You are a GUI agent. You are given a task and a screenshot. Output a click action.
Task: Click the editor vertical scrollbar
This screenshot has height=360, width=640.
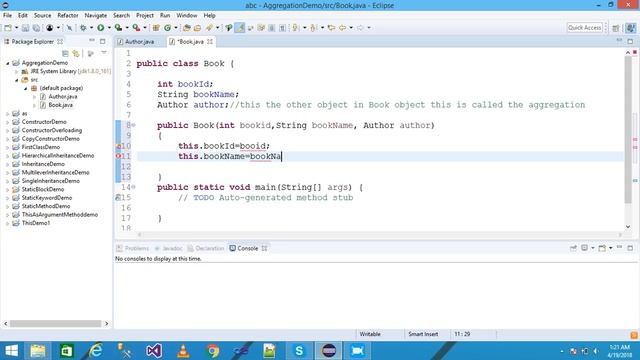click(x=628, y=130)
